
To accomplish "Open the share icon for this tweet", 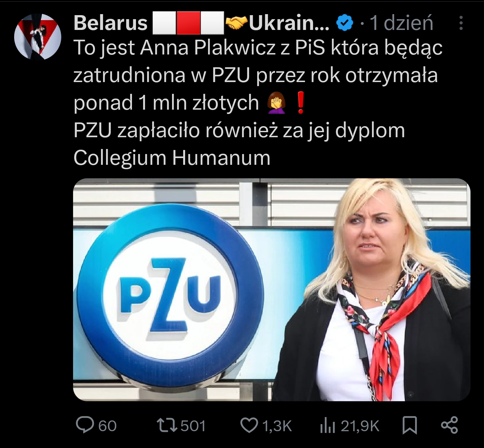I will 449,425.
